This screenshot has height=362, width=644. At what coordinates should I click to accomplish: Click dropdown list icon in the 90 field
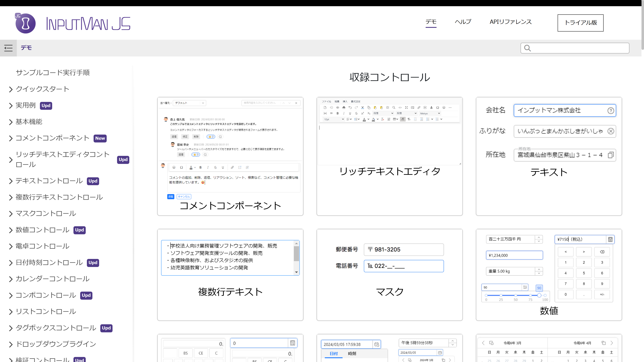(525, 287)
